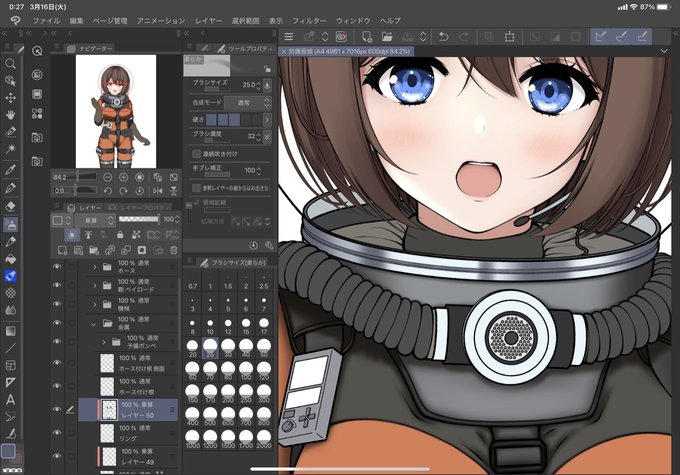Select the Airbrush tool in toolbar
This screenshot has height=475, width=680.
10,225
